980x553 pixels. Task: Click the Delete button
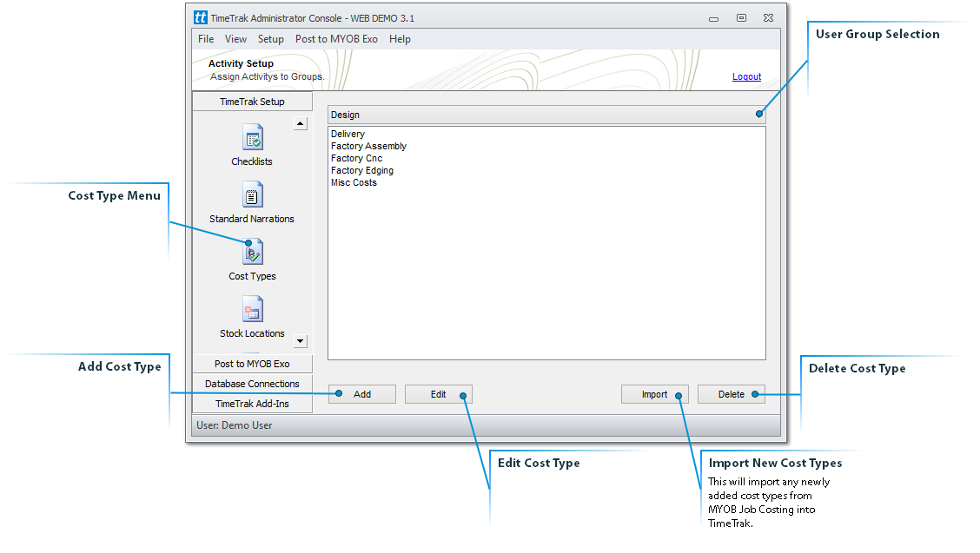pos(732,394)
